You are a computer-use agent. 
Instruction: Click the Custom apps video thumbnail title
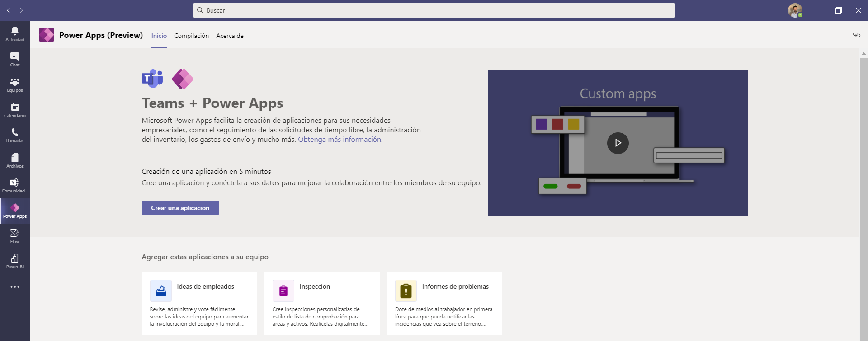point(618,94)
